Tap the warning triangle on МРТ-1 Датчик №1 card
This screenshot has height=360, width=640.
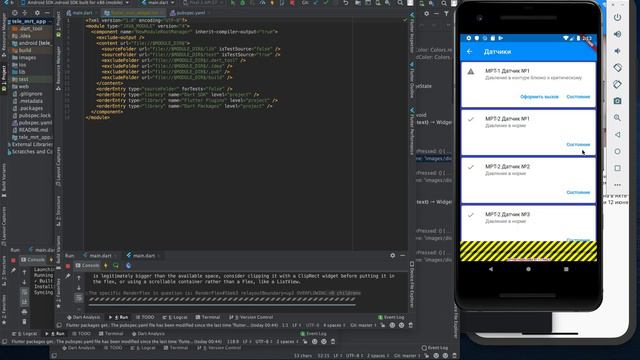[471, 72]
